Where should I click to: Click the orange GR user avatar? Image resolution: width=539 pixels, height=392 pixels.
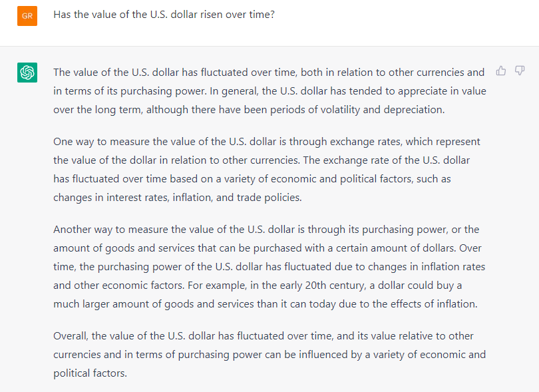pyautogui.click(x=27, y=16)
